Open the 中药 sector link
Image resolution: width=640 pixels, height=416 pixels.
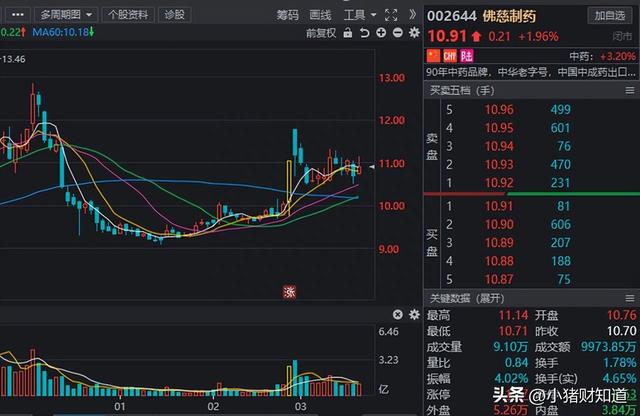602,56
